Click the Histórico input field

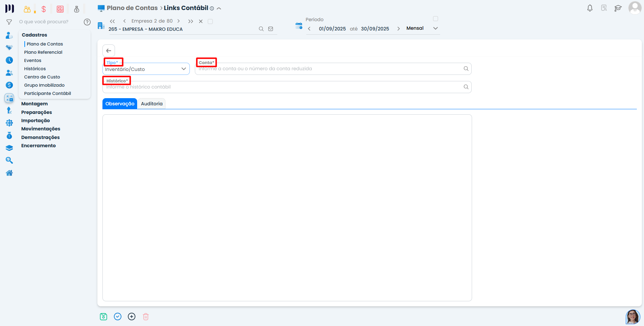click(x=283, y=87)
